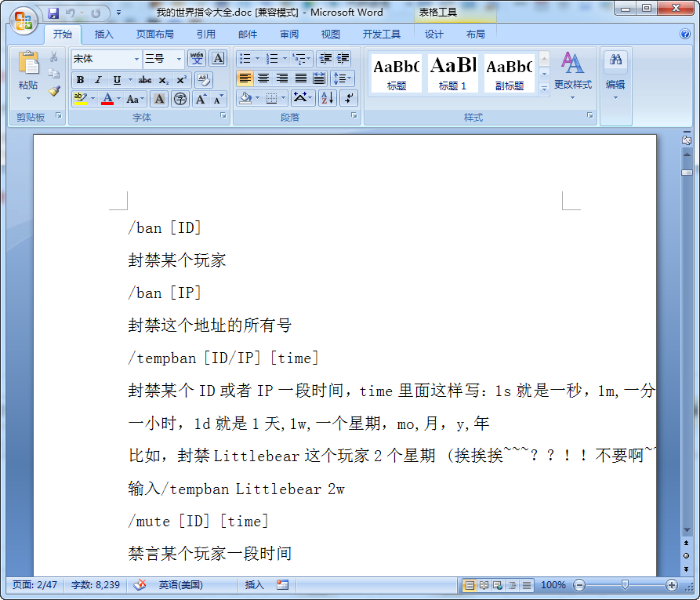Open line spacing dropdown

(342, 78)
